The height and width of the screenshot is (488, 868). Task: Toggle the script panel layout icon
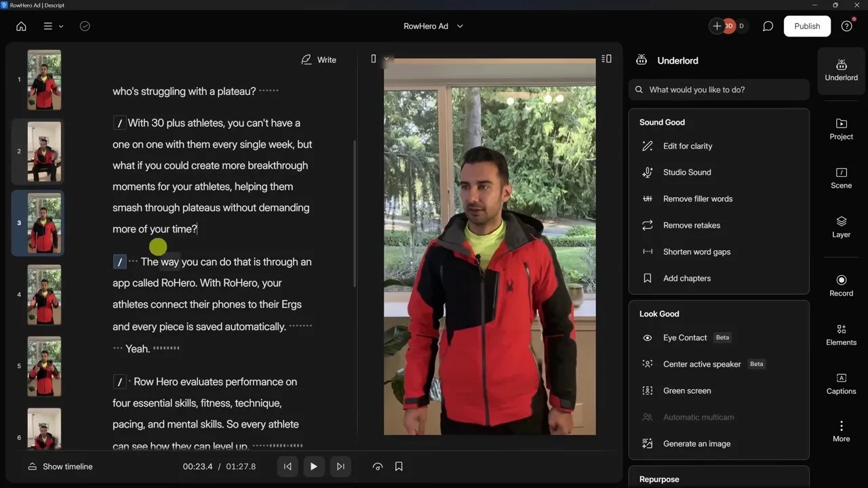(606, 59)
